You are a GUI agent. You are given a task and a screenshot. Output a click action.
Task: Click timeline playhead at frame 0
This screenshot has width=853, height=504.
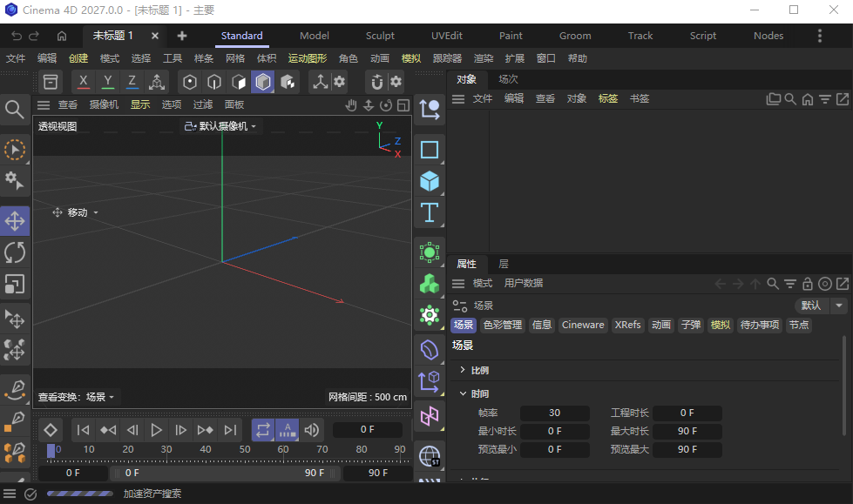click(51, 451)
